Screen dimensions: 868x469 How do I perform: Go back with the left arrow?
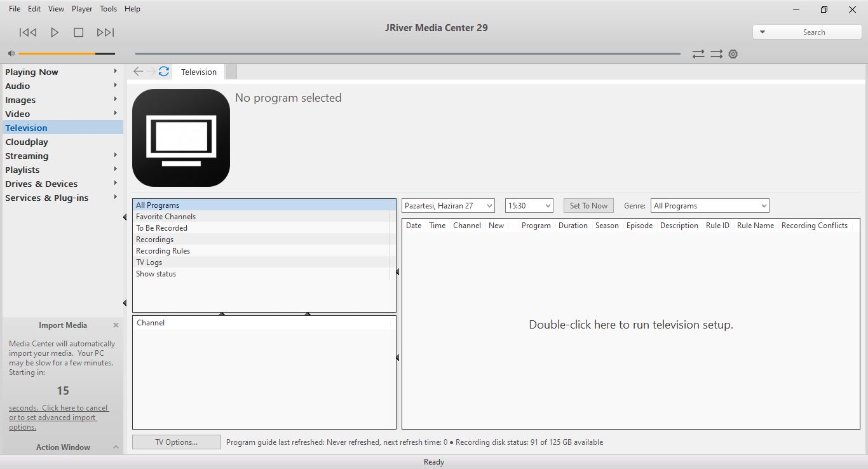[138, 71]
